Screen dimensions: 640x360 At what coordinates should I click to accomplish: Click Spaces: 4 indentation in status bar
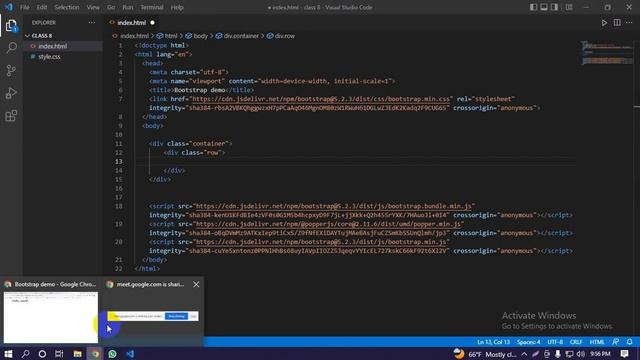point(529,342)
